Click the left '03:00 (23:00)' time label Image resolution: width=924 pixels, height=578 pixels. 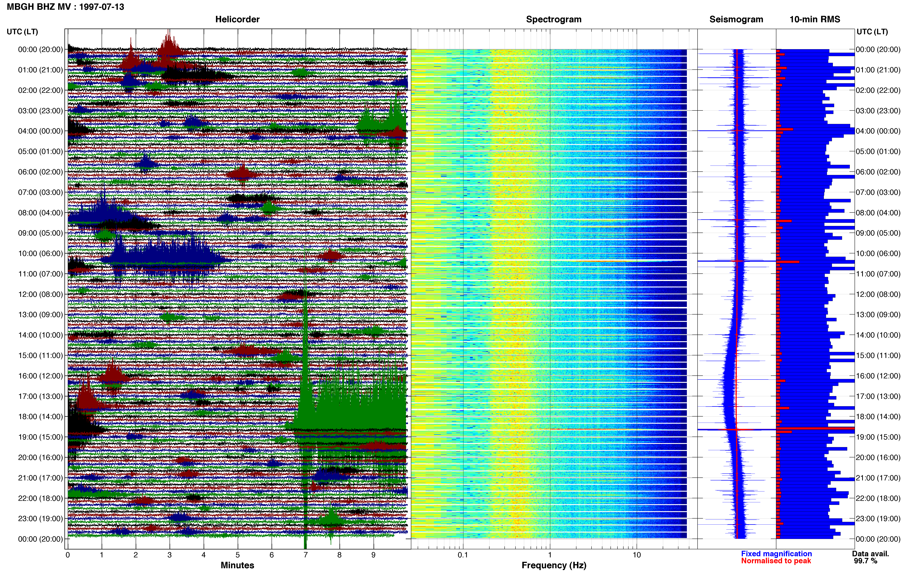(41, 111)
